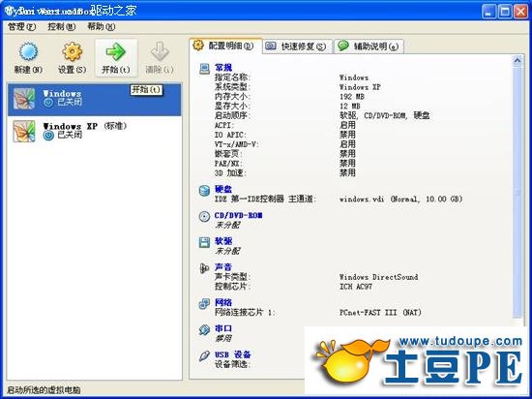Select the 'Windows' VM name text
Image resolution: width=532 pixels, height=399 pixels.
pyautogui.click(x=62, y=93)
